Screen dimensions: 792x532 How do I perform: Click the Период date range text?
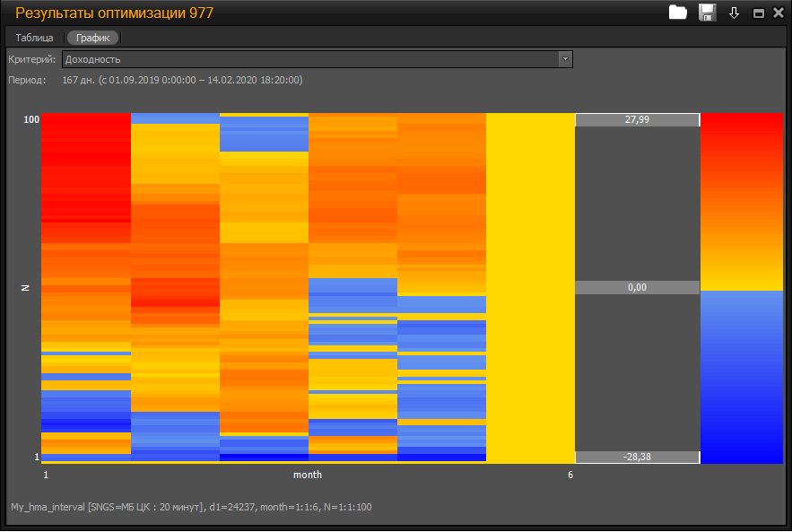pyautogui.click(x=182, y=80)
